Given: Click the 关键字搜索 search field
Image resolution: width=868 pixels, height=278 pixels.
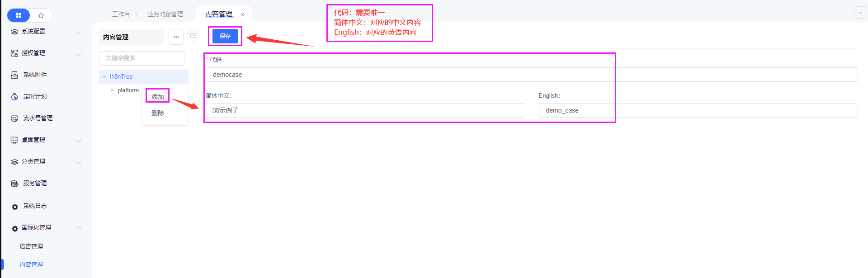Looking at the screenshot, I should click(141, 58).
